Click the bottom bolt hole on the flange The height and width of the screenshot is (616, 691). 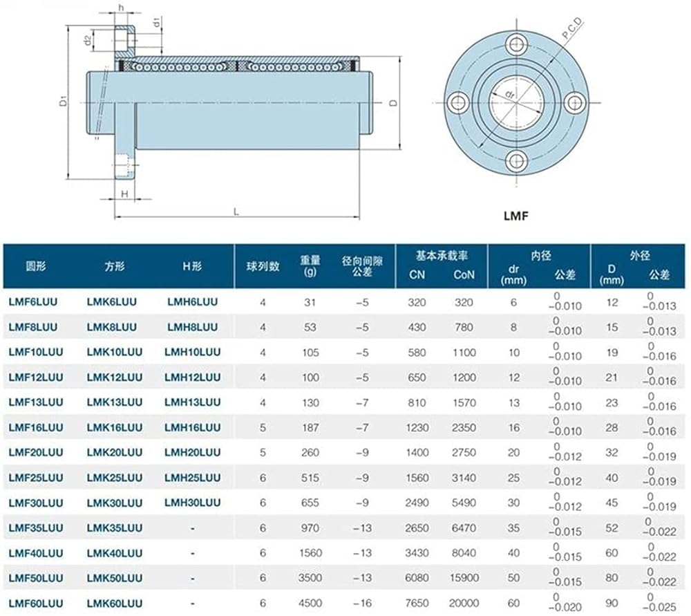pos(516,161)
